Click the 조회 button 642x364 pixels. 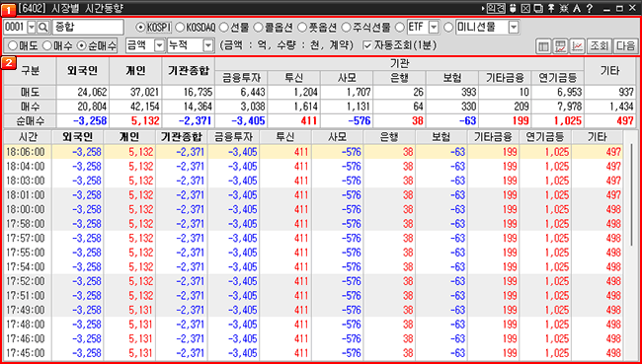599,46
